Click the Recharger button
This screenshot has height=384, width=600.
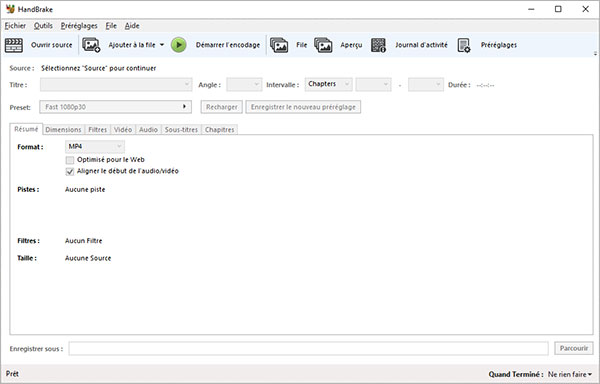(222, 107)
